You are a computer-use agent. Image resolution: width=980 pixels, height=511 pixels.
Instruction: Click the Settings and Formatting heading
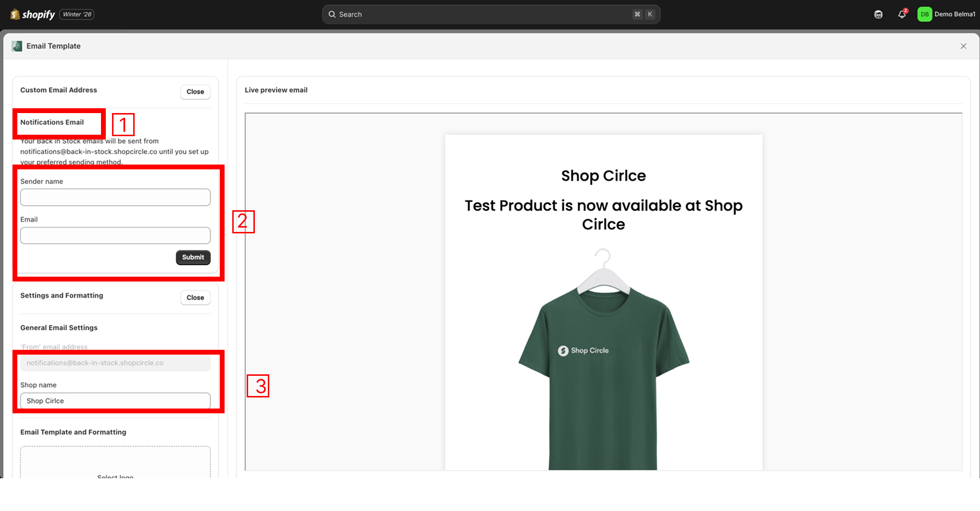[62, 295]
